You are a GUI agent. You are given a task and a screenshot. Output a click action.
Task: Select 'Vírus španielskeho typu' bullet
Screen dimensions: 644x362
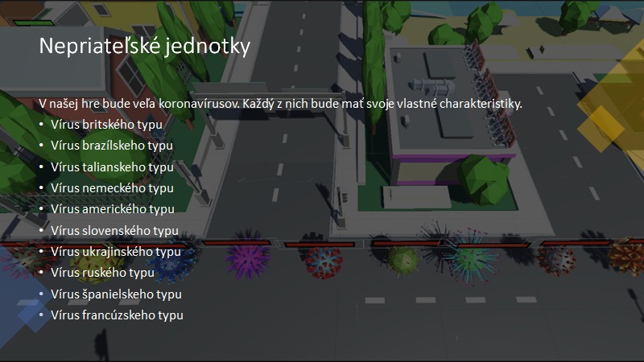tap(116, 294)
